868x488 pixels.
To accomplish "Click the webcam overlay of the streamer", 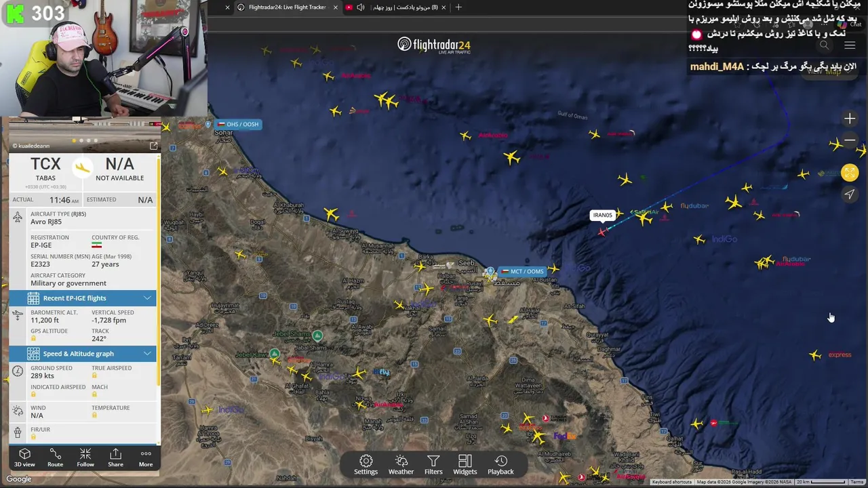I will tap(103, 58).
